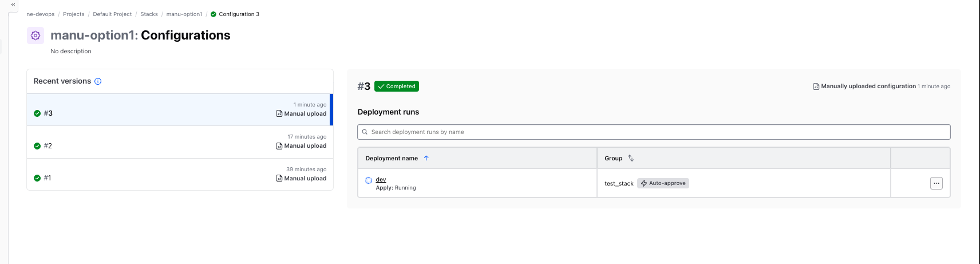Image resolution: width=980 pixels, height=264 pixels.
Task: Click the green check icon for version #1
Action: coord(37,178)
